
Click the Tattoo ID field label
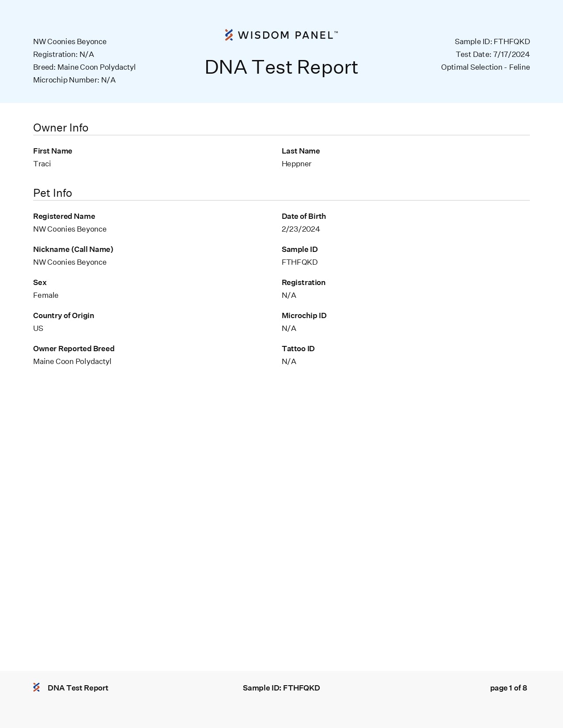pos(298,349)
